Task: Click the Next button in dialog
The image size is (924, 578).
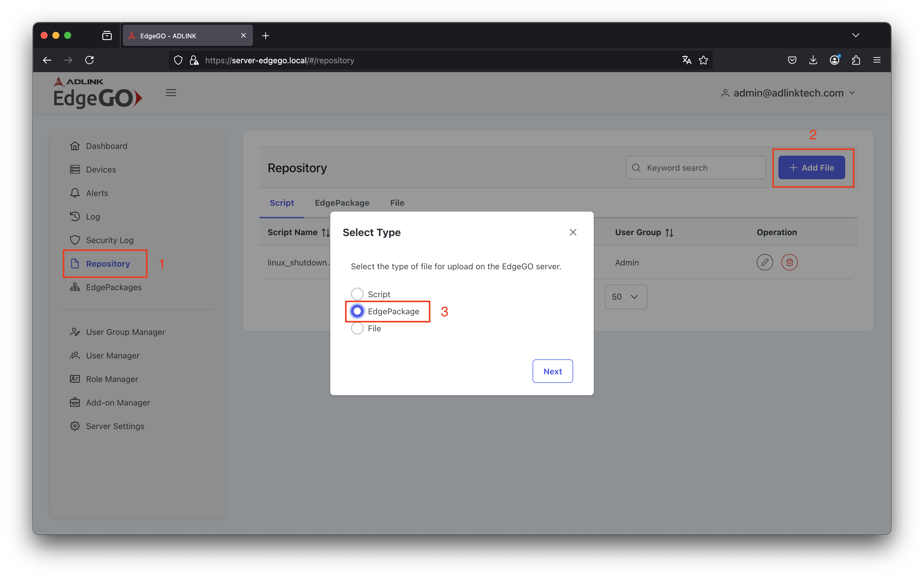Action: tap(552, 371)
